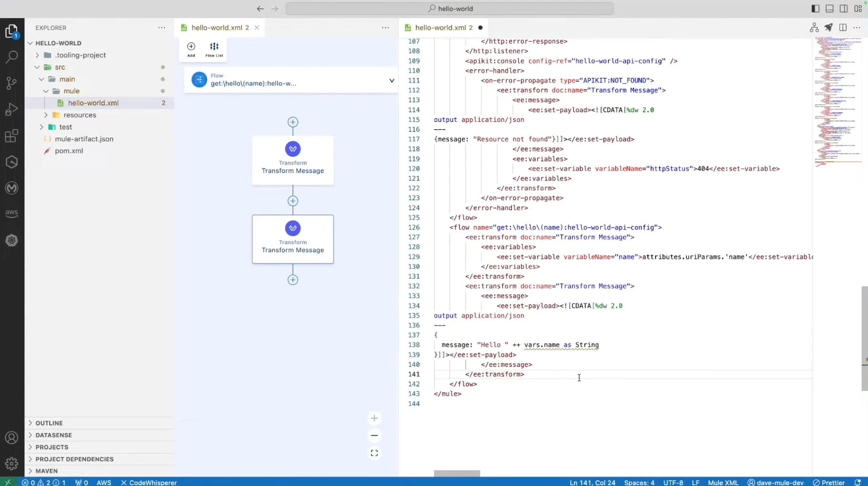
Task: Open the Extensions view icon
Action: [11, 136]
